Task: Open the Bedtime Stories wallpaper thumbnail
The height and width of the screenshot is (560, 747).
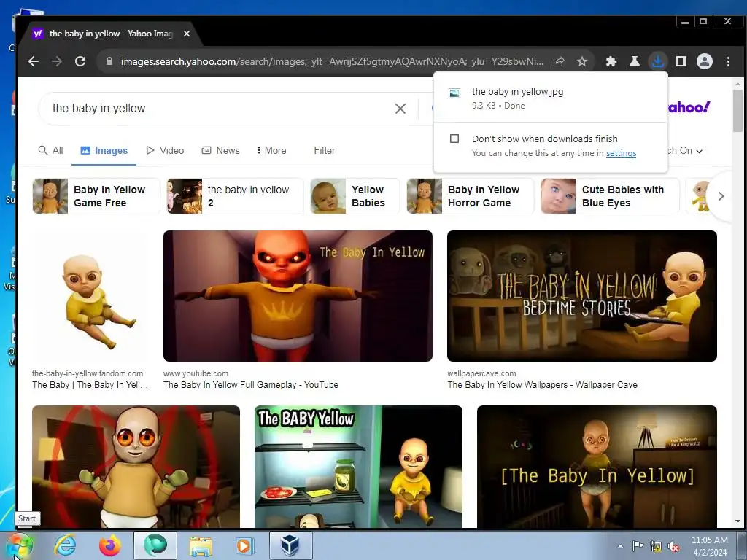Action: tap(581, 296)
